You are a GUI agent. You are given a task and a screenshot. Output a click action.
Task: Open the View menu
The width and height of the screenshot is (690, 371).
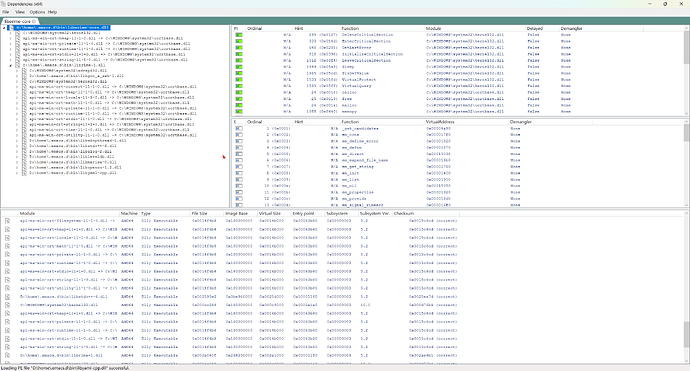[x=20, y=12]
